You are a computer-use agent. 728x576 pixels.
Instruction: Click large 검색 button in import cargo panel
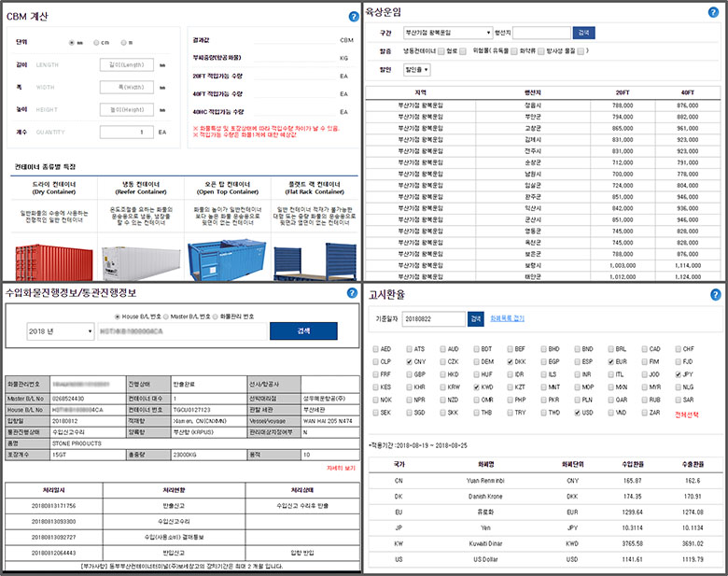click(303, 331)
